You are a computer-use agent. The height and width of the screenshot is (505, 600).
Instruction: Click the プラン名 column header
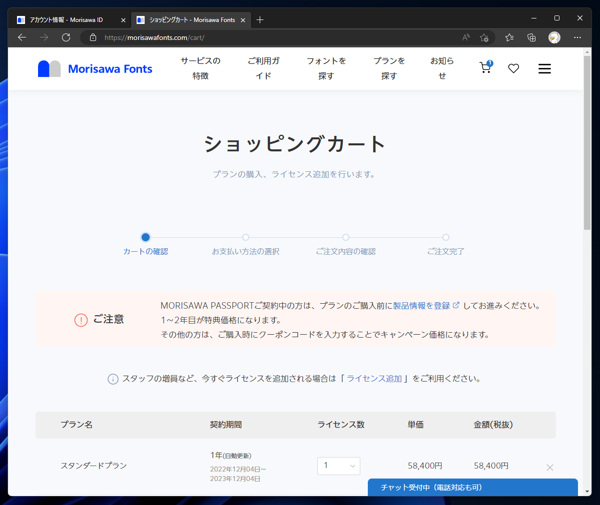point(77,425)
